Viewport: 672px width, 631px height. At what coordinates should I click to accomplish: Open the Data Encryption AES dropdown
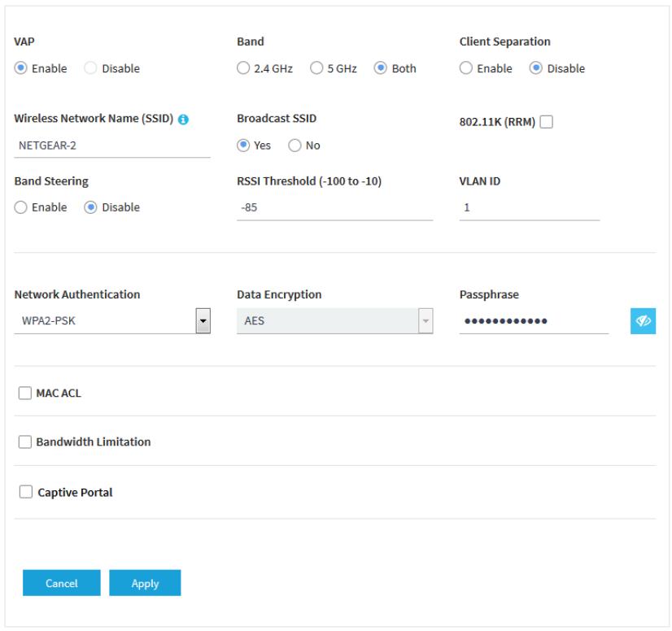click(x=334, y=321)
